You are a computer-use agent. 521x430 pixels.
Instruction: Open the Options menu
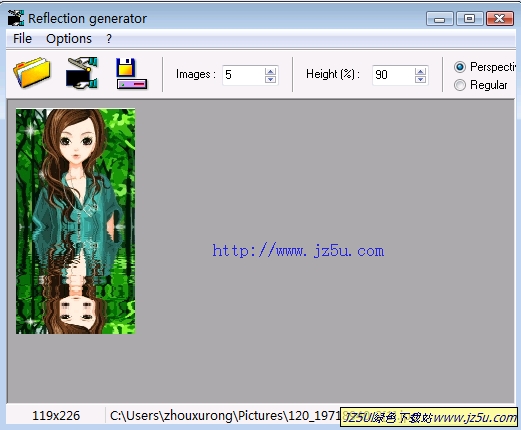pos(69,39)
